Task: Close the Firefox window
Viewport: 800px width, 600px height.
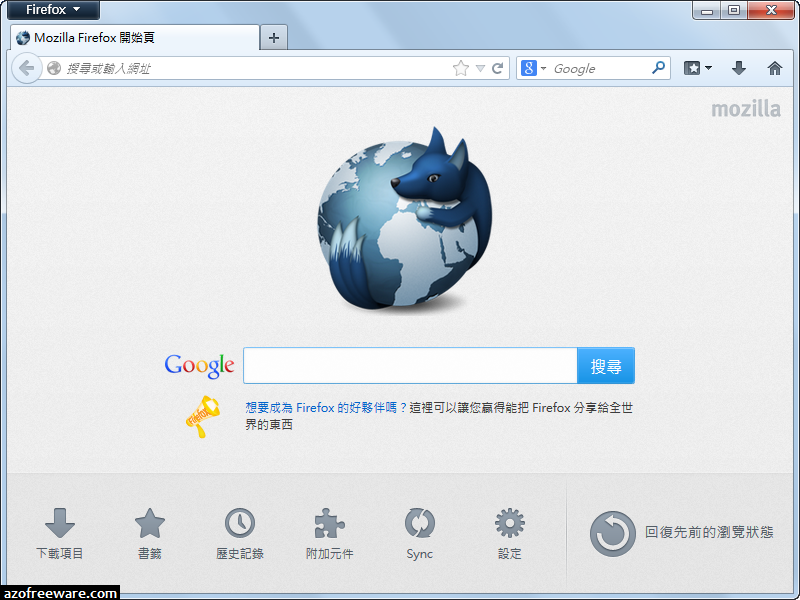Action: coord(771,10)
